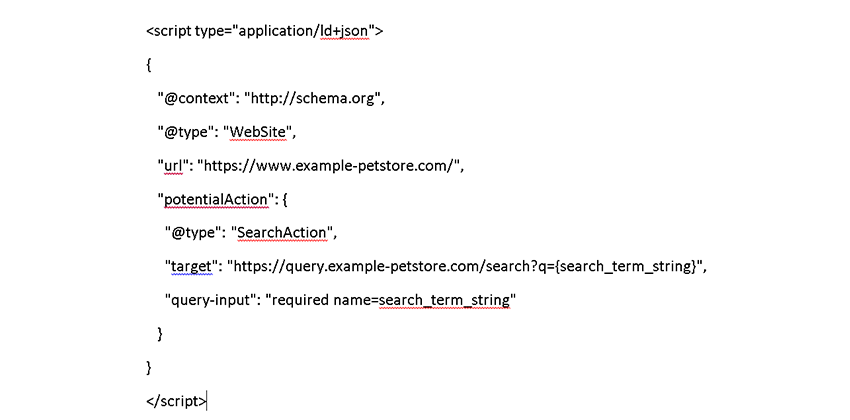
Task: Click the word "ld+json" in the script tag
Action: coord(344,32)
